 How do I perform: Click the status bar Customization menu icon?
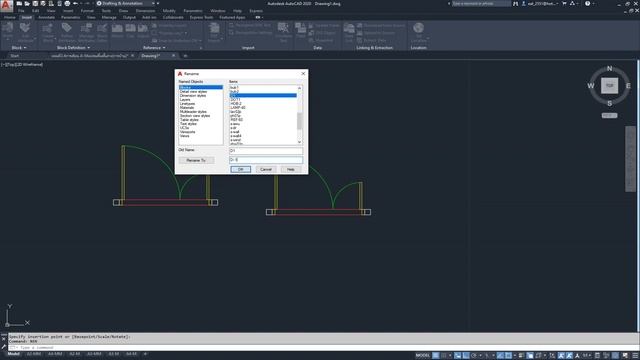pyautogui.click(x=635, y=356)
